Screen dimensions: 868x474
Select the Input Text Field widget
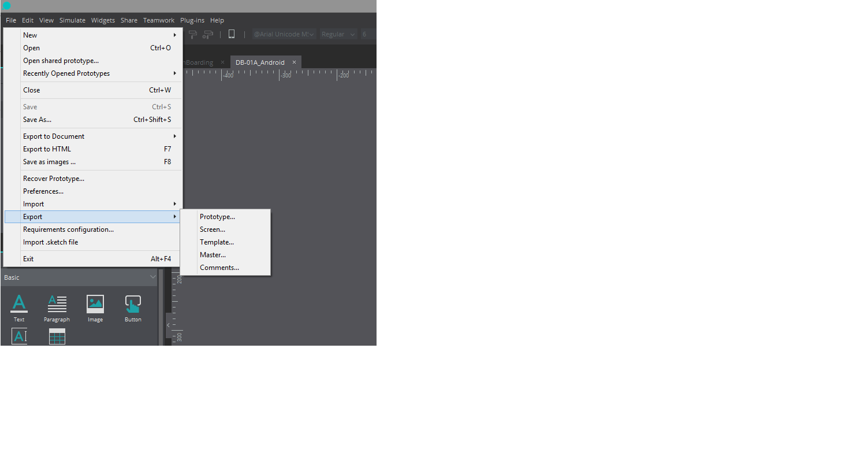(x=19, y=336)
